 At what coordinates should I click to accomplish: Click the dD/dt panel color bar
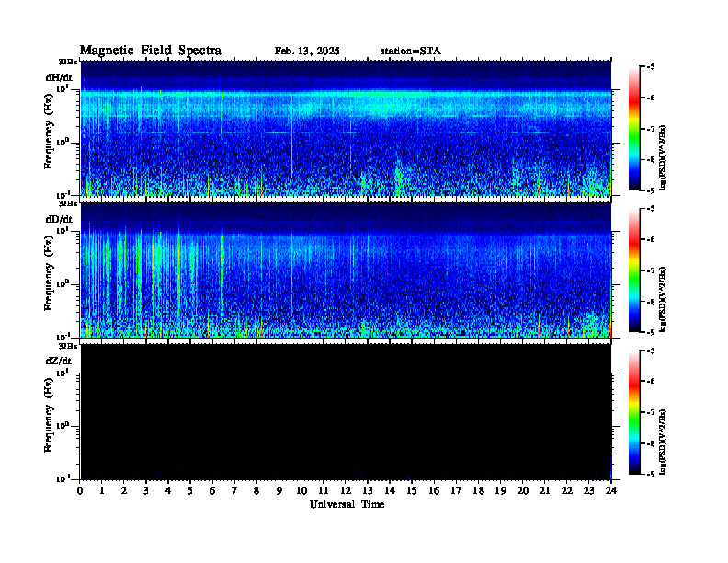tap(634, 270)
